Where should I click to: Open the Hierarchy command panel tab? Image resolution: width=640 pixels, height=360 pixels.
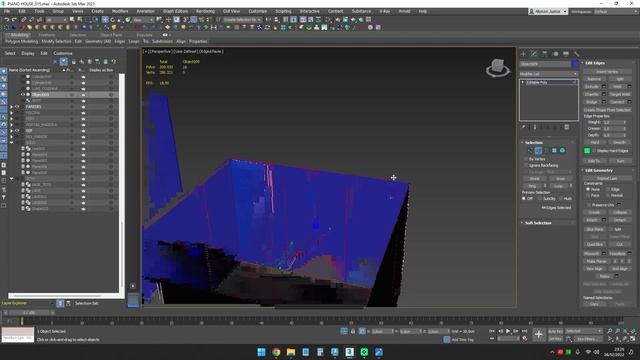[545, 54]
